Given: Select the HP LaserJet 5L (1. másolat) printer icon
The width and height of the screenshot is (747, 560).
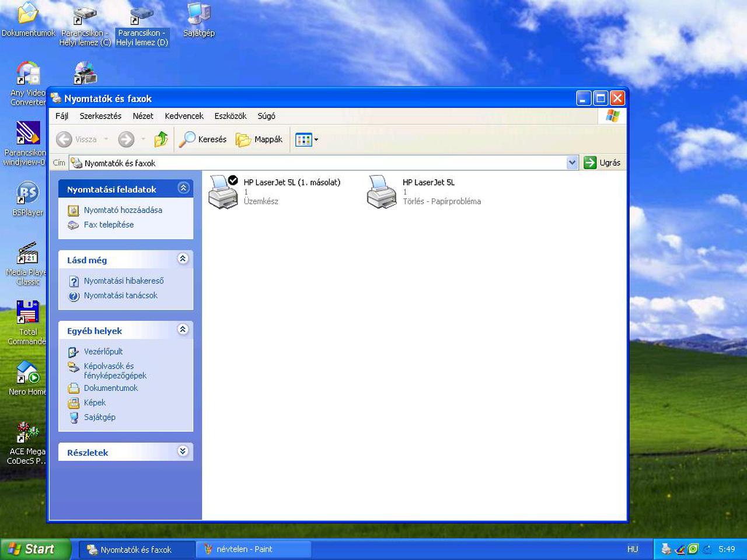Looking at the screenshot, I should coord(224,192).
